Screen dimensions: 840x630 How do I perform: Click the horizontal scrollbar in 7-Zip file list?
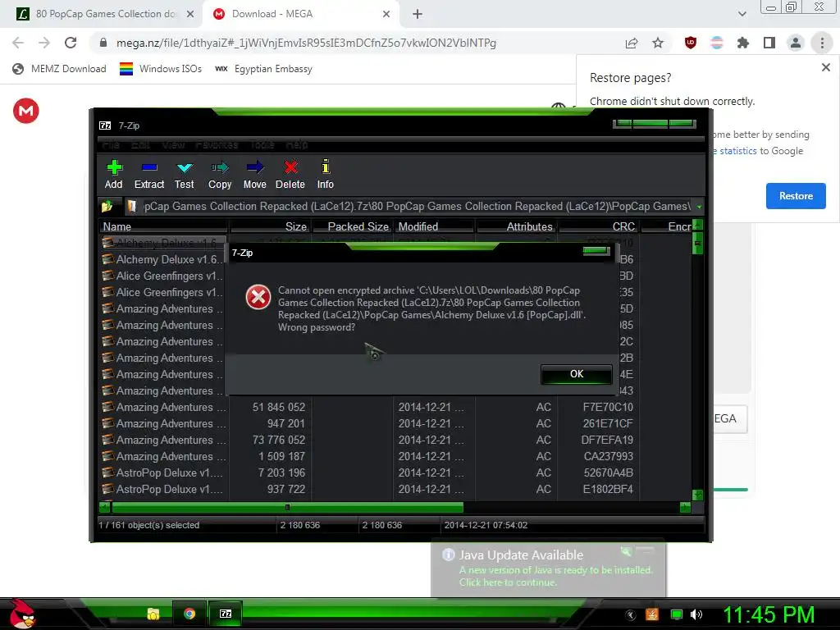click(287, 507)
